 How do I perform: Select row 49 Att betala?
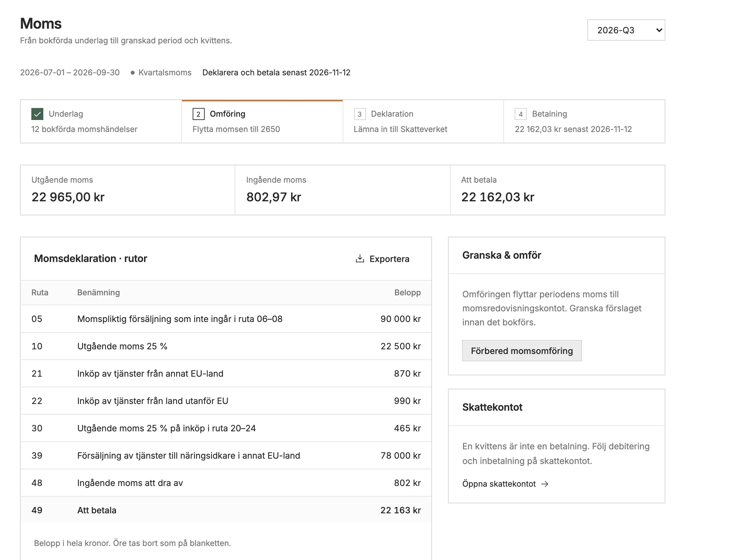226,510
